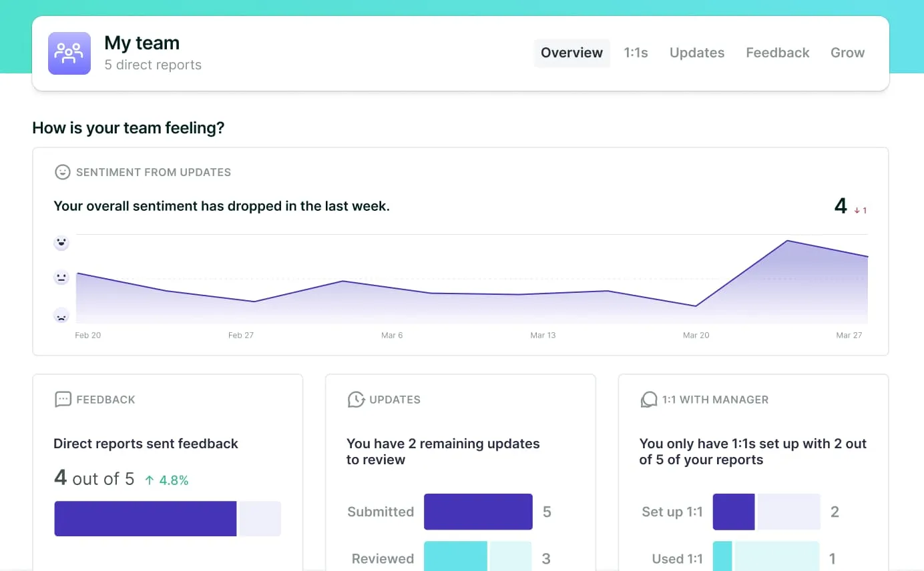Open the 1:1s tab
This screenshot has width=924, height=571.
[636, 53]
